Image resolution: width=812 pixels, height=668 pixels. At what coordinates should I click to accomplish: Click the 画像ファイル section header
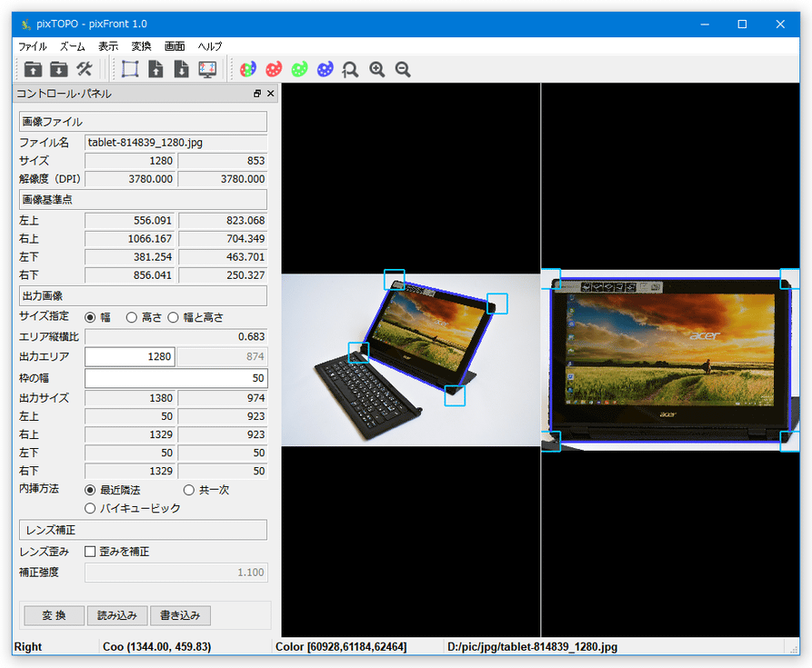tap(143, 122)
